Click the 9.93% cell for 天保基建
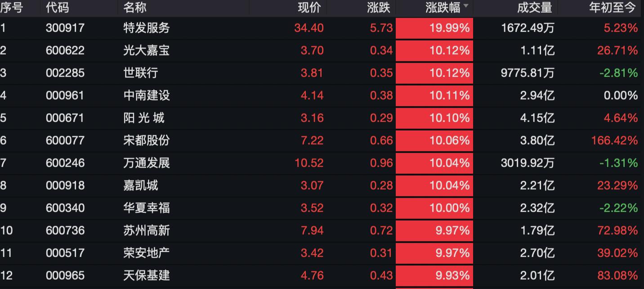The width and height of the screenshot is (644, 289). (434, 275)
